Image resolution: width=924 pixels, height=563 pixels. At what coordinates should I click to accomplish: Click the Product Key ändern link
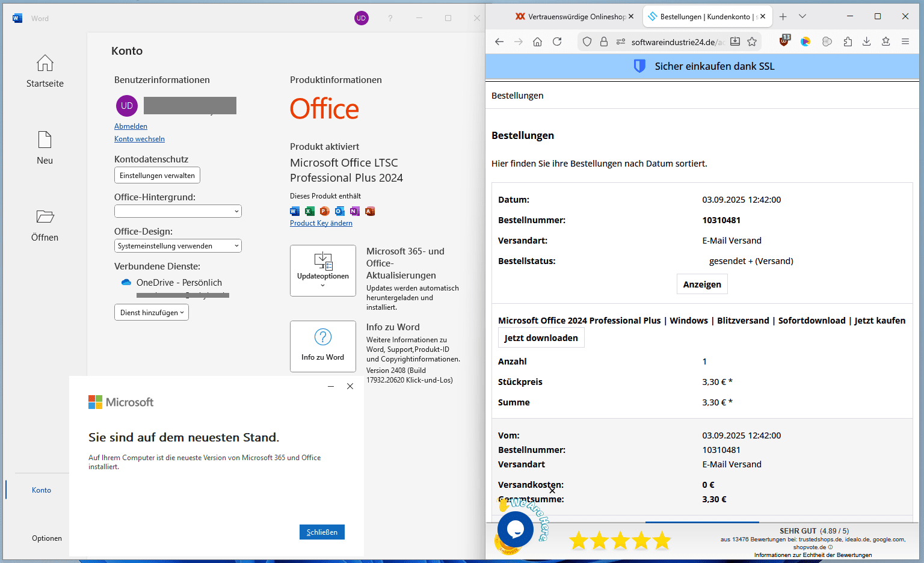[321, 223]
